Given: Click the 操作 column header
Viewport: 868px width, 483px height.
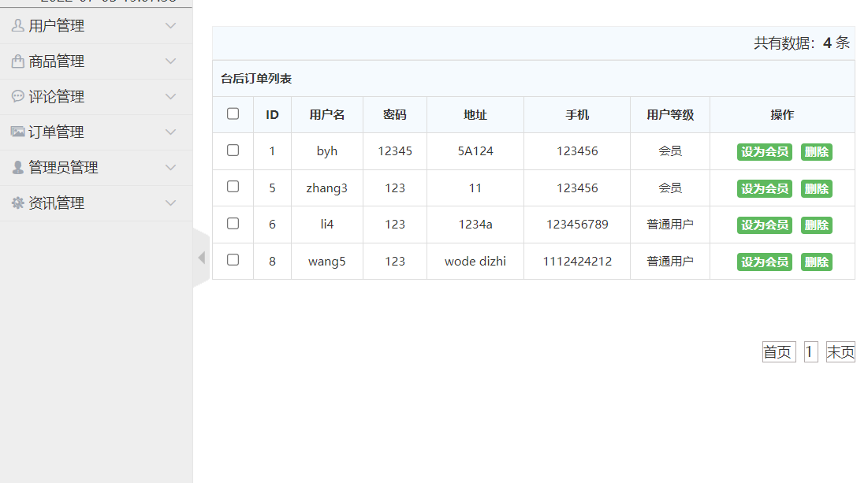Looking at the screenshot, I should tap(782, 114).
